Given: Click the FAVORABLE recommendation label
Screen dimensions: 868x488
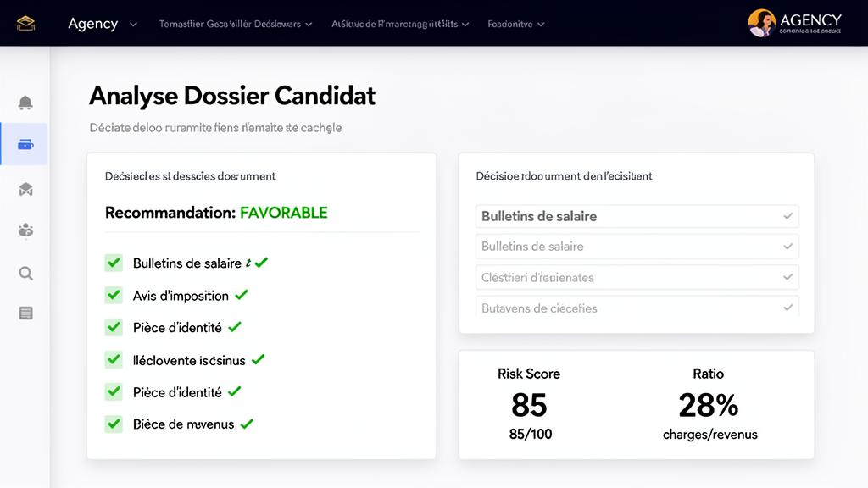Looking at the screenshot, I should coord(284,213).
